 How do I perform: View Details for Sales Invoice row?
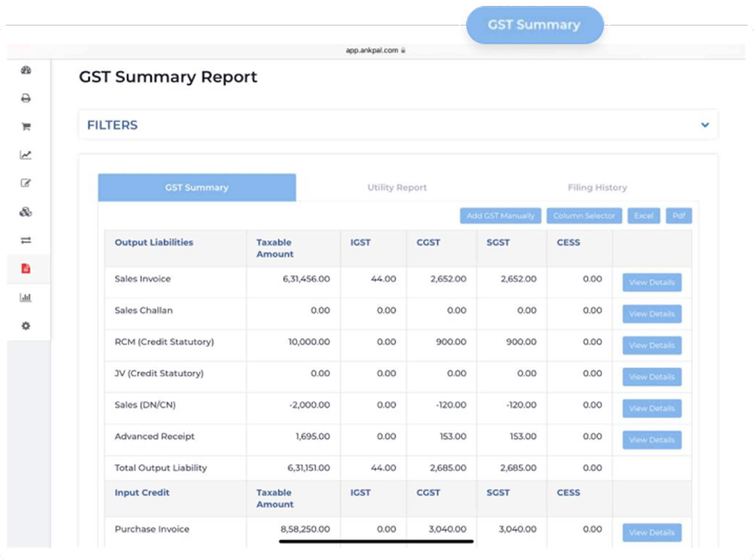coord(652,283)
